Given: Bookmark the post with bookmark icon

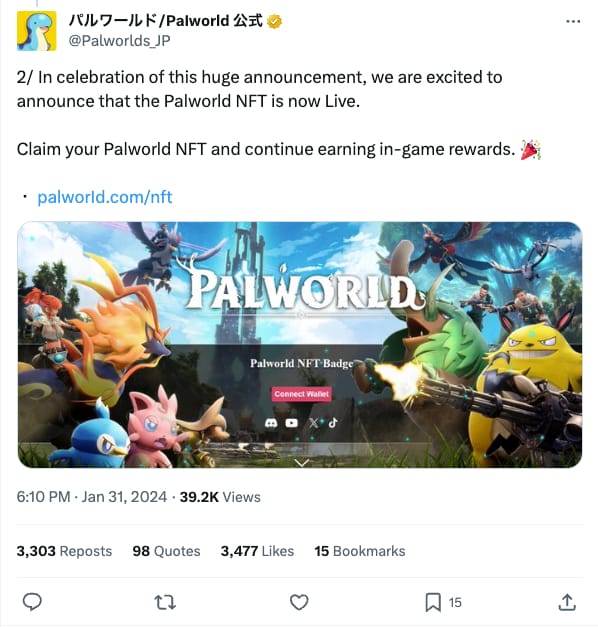Looking at the screenshot, I should [433, 602].
